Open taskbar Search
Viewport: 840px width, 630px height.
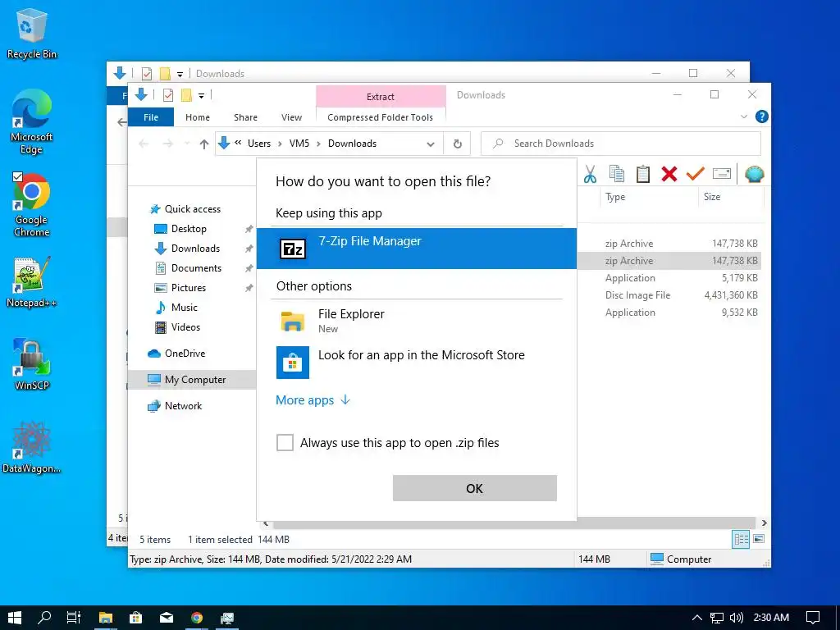[44, 618]
